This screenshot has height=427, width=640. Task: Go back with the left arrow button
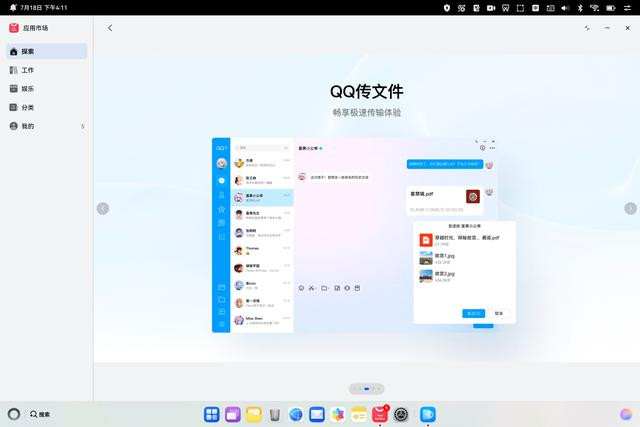(x=110, y=28)
